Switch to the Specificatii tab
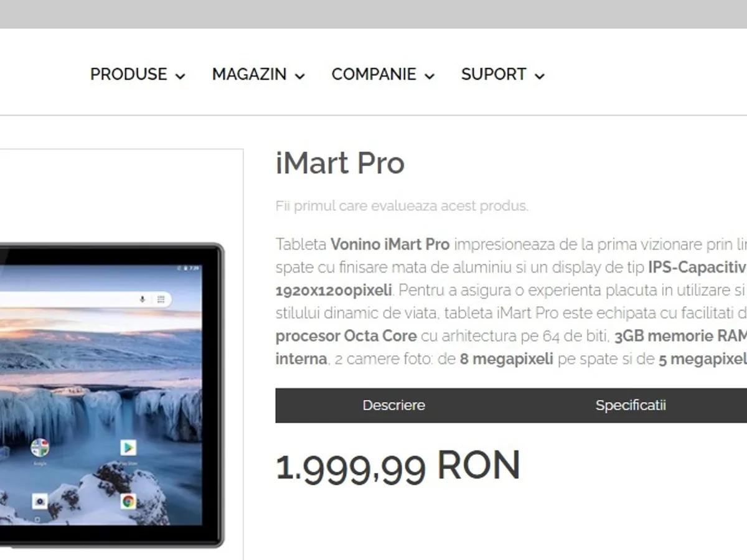 click(x=630, y=405)
